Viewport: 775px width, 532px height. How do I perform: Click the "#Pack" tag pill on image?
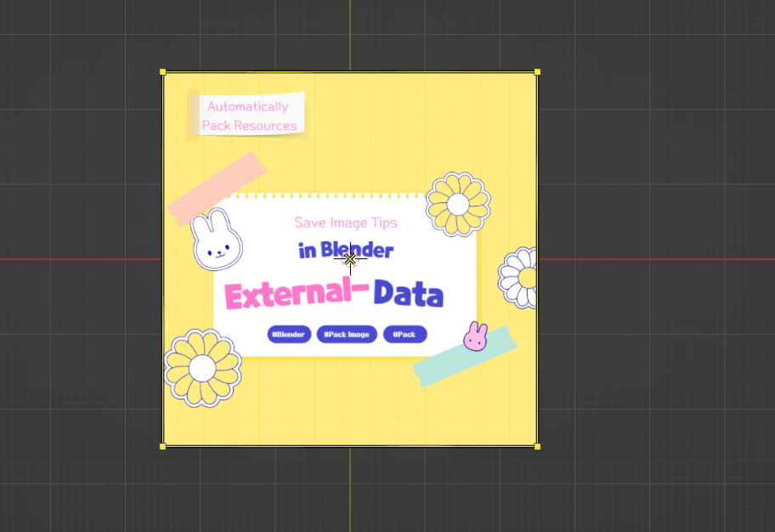[404, 334]
